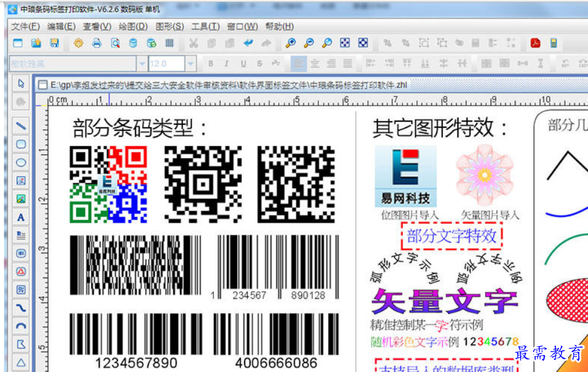Click the calculator icon in toolbar
Screen dimensions: 588x372
pyautogui.click(x=554, y=43)
